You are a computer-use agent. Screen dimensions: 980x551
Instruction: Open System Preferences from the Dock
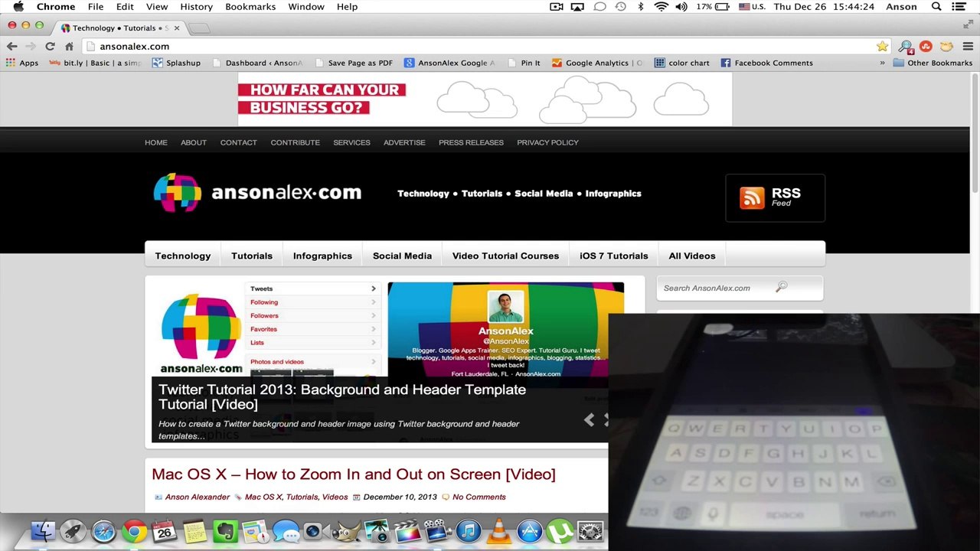[590, 531]
